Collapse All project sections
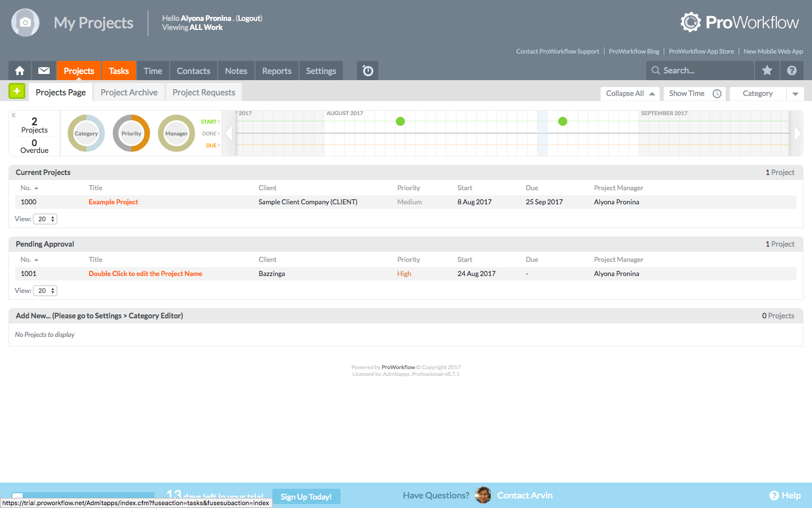812x508 pixels. [629, 93]
